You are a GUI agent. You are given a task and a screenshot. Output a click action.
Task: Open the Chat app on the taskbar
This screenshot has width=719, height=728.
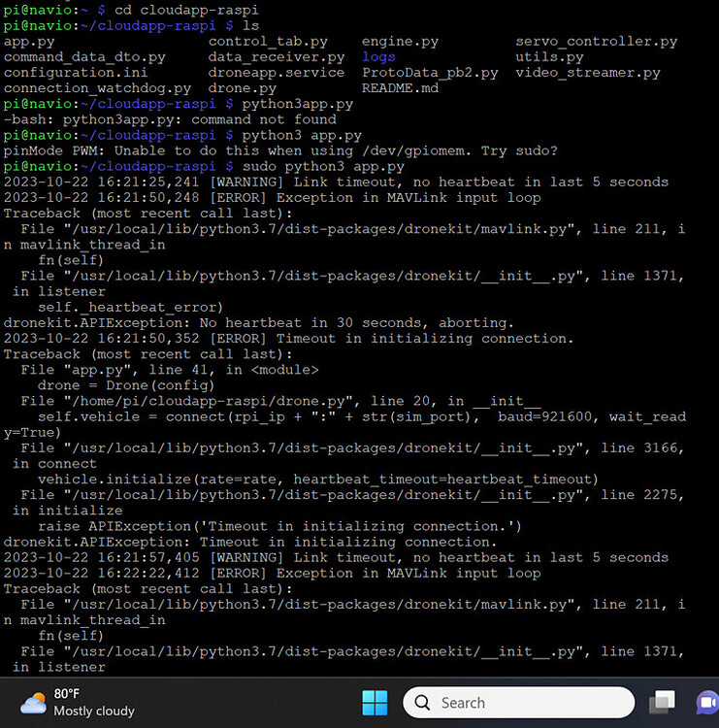707,703
